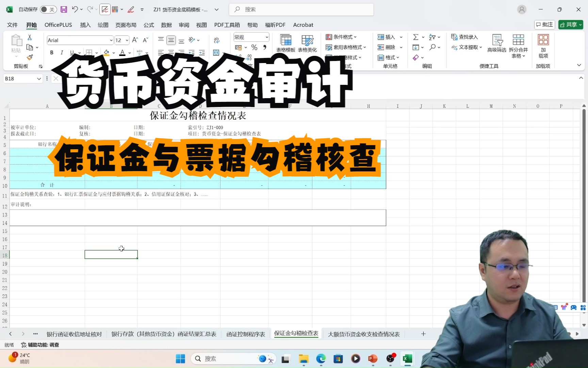Screen dimensions: 588x368
Task: Click the merge and center icon
Action: tap(216, 52)
